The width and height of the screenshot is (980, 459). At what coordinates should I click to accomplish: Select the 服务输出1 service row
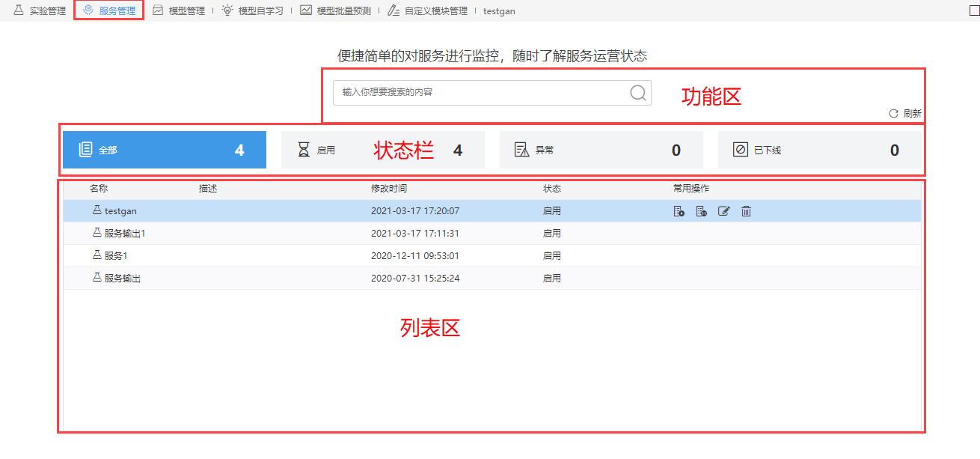[x=492, y=234]
